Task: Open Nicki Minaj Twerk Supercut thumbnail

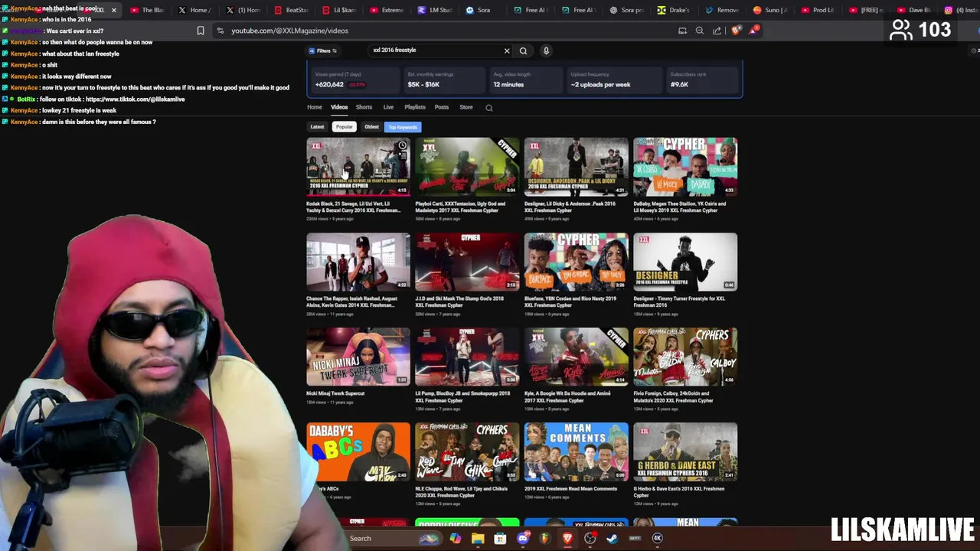Action: pyautogui.click(x=358, y=357)
